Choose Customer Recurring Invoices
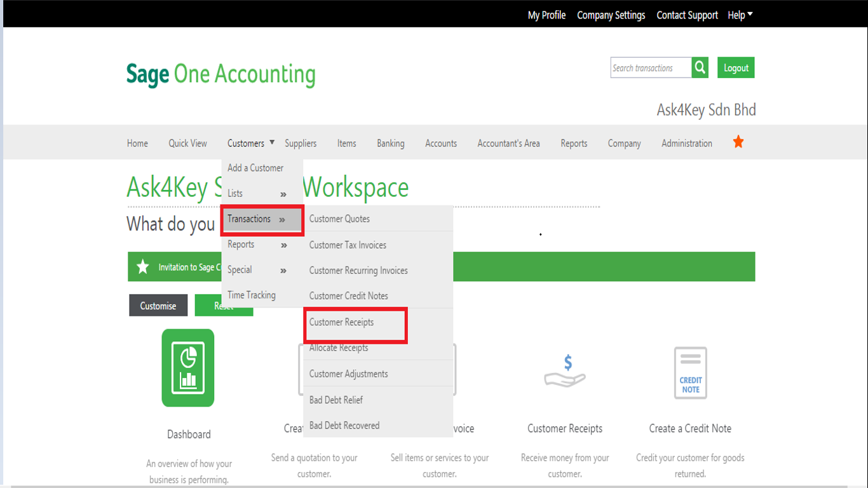Screen dimensions: 868x488 [x=358, y=270]
